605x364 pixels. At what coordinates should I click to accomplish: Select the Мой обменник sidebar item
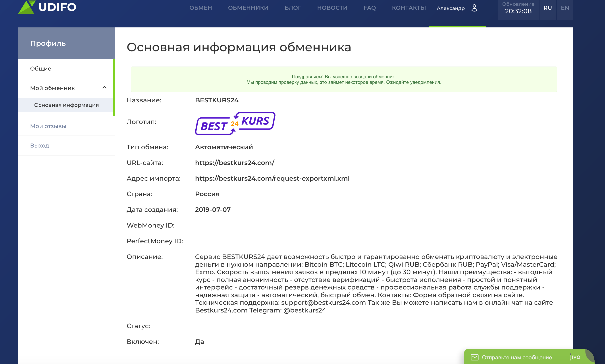[x=66, y=88]
